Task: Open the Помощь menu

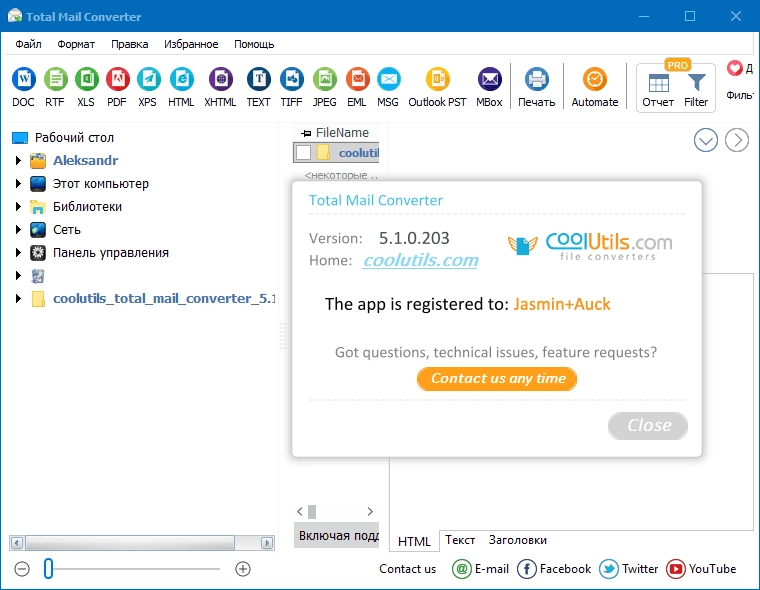Action: point(254,44)
